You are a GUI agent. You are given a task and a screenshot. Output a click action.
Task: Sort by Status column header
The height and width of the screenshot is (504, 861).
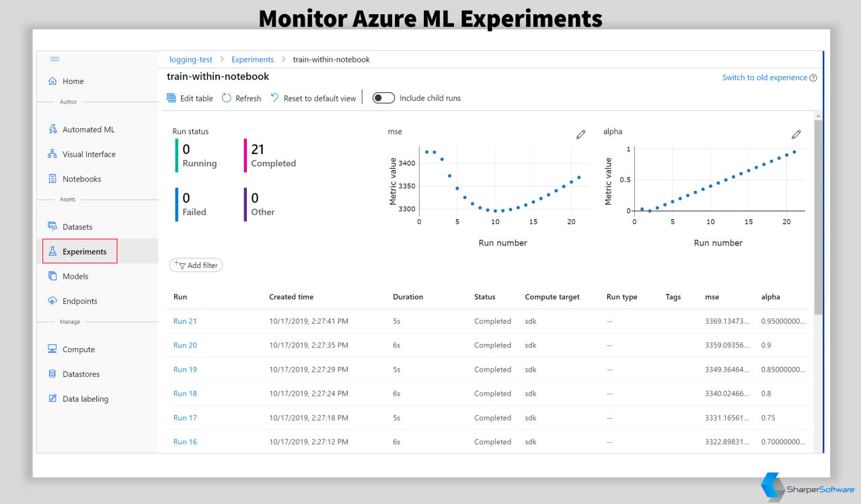(484, 297)
